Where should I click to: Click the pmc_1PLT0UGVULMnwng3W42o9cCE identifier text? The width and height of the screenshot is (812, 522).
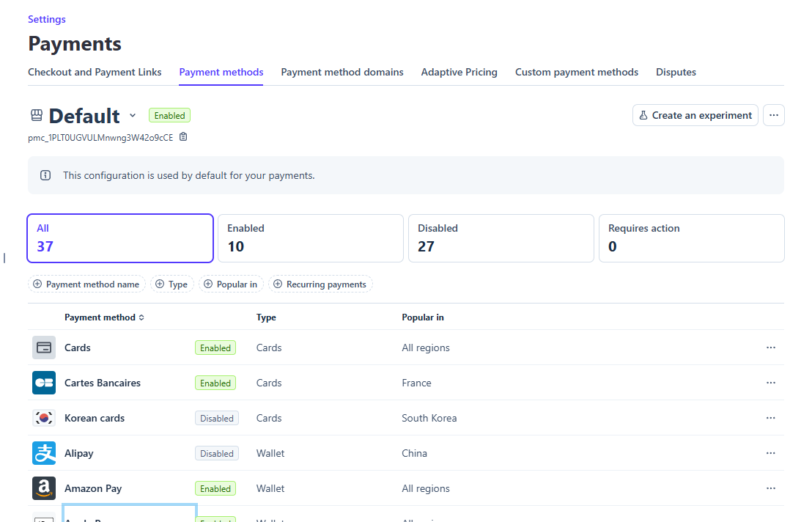100,138
